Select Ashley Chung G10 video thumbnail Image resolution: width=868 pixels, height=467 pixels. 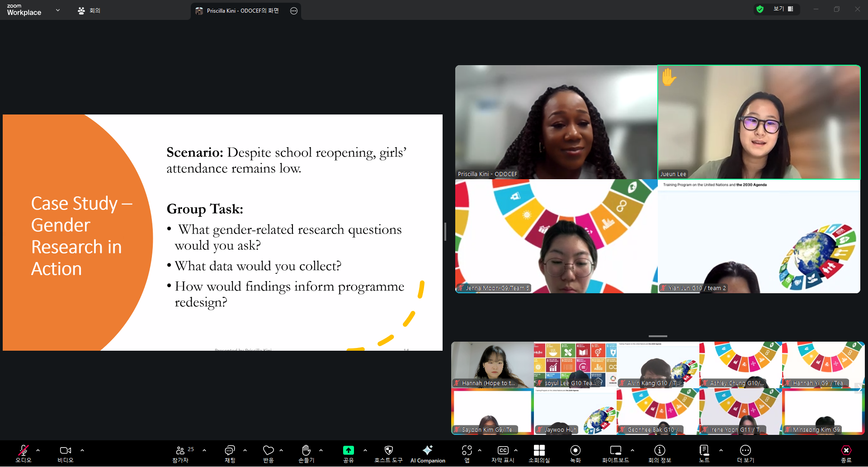741,365
